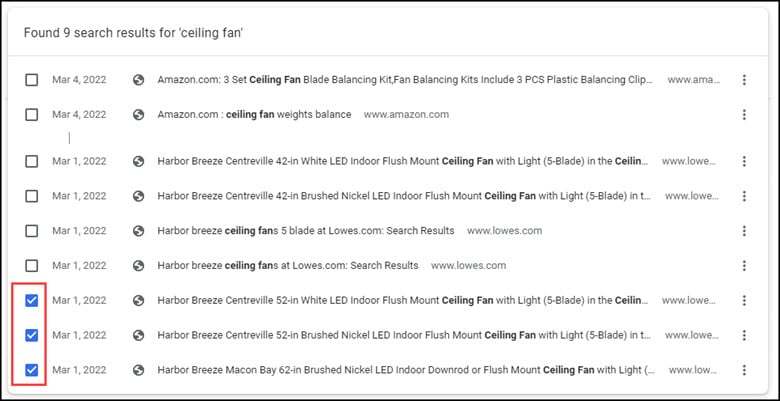This screenshot has height=401, width=780.
Task: Check the Amazon Blade Balancing Kit checkbox
Action: pos(31,80)
